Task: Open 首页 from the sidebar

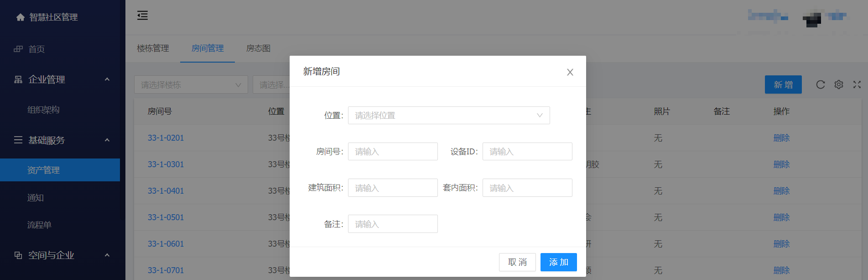Action: click(36, 49)
